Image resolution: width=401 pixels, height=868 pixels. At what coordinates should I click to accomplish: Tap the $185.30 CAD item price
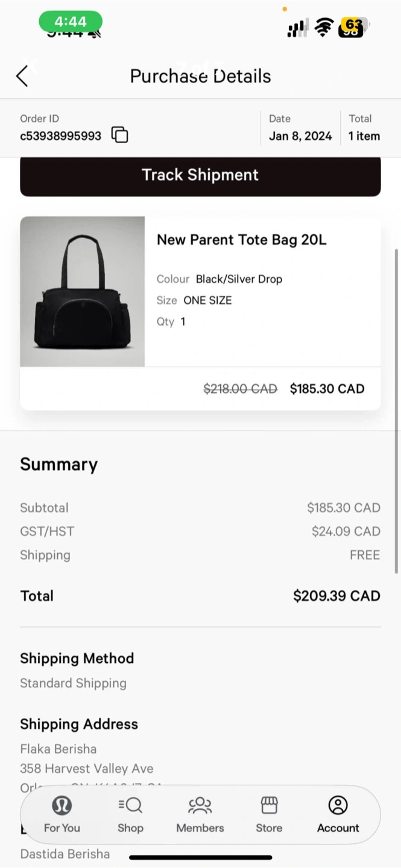tap(327, 389)
